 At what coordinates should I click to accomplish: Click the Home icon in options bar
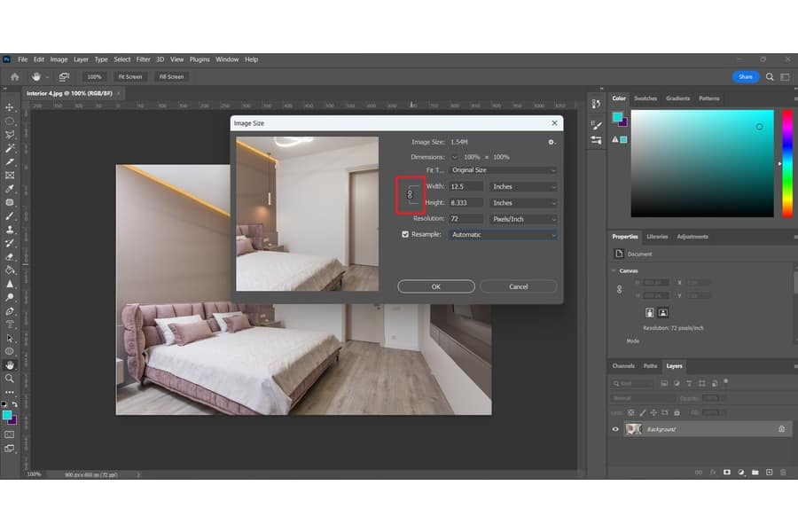14,77
